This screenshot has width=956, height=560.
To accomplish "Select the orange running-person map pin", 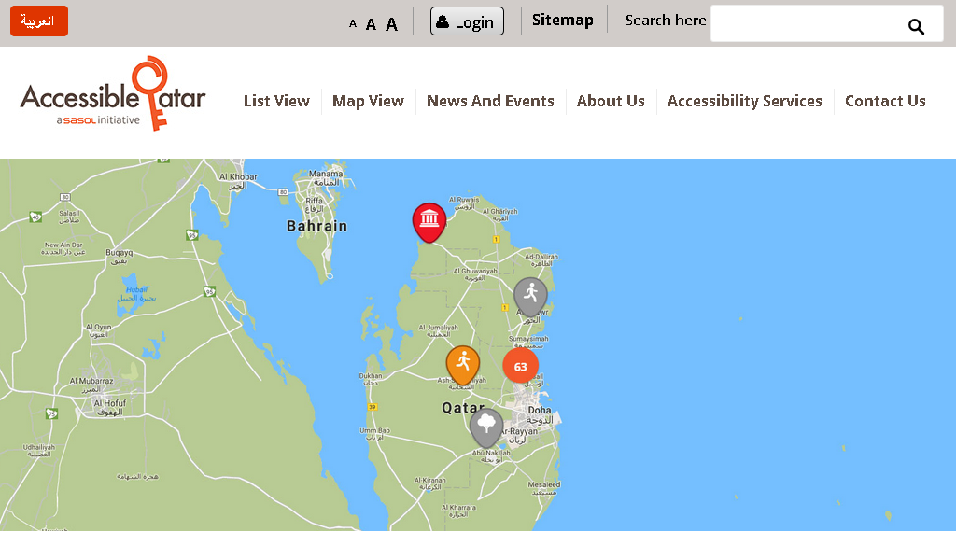I will click(x=463, y=365).
